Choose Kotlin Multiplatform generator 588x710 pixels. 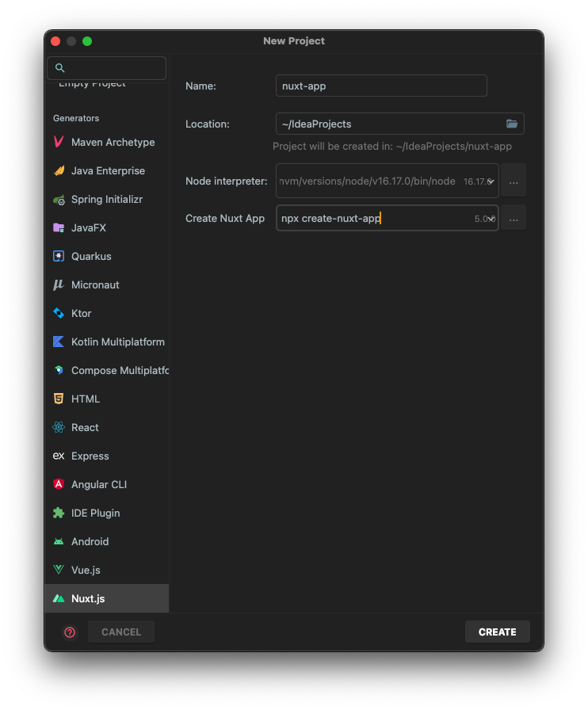(x=107, y=342)
